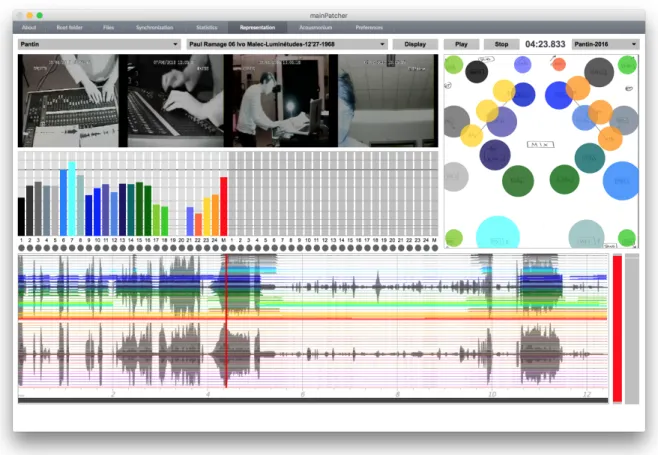Open the Paul Ramage recording dropdown

pos(287,44)
